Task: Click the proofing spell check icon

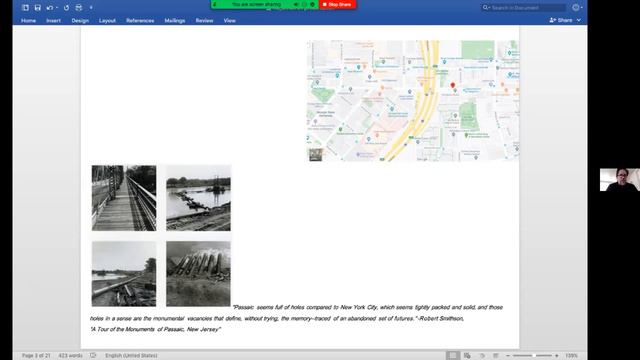Action: click(93, 356)
